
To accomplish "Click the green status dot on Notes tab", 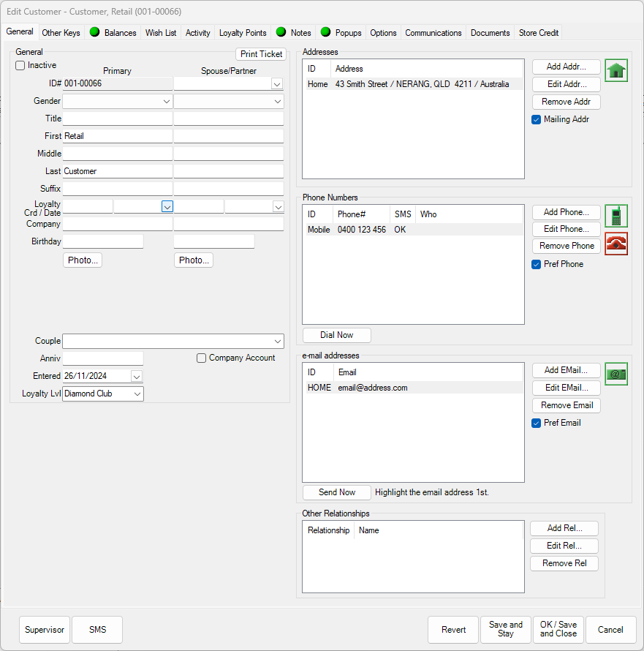I will (x=280, y=31).
